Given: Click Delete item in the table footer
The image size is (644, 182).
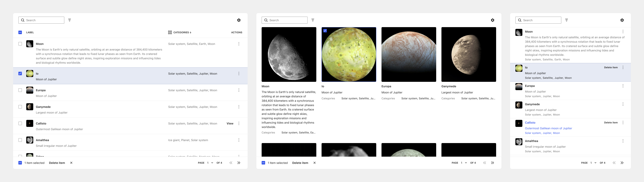Looking at the screenshot, I should [57, 163].
